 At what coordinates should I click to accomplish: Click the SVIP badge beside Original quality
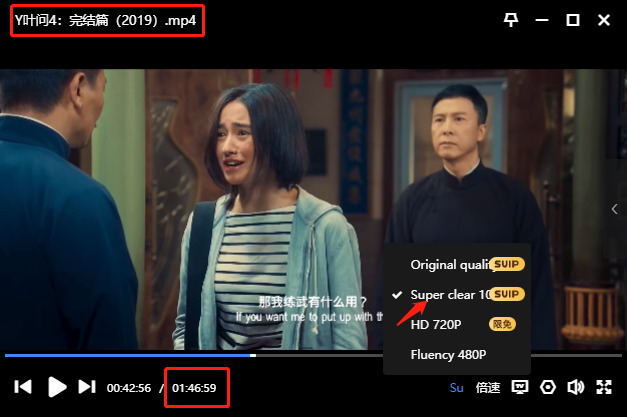(507, 264)
